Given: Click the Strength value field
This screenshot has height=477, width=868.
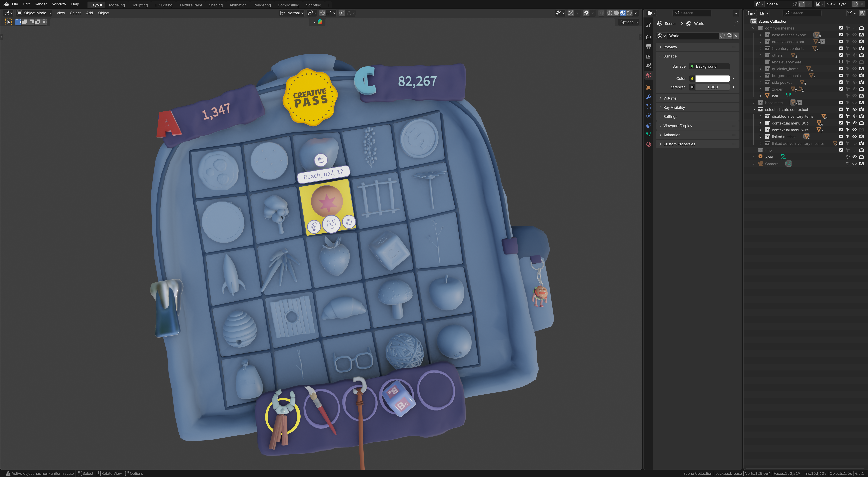Looking at the screenshot, I should click(x=712, y=87).
